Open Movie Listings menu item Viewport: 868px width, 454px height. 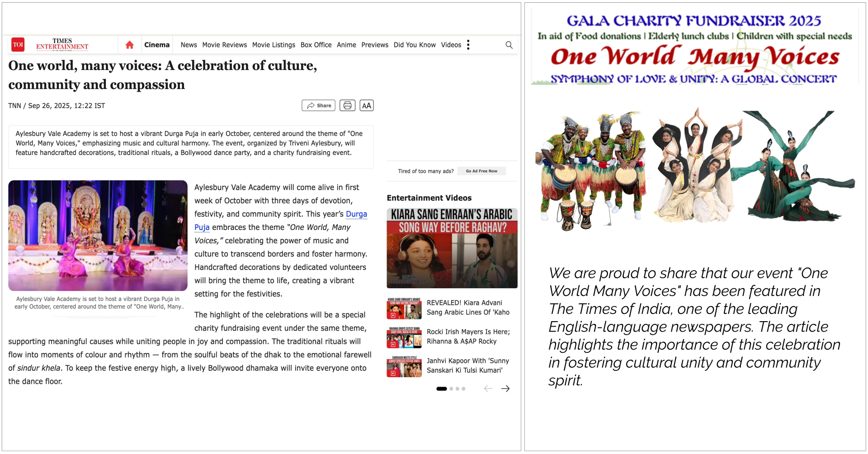click(x=274, y=45)
